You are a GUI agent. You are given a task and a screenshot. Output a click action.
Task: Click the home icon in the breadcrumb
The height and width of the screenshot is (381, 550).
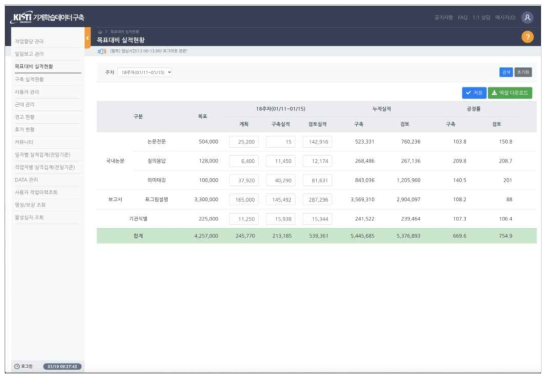pos(100,32)
